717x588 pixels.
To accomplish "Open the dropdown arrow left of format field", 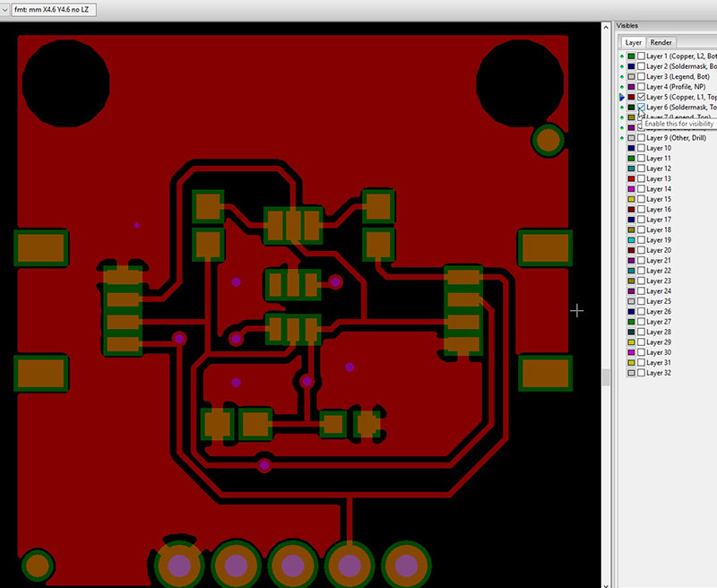I will (x=4, y=9).
